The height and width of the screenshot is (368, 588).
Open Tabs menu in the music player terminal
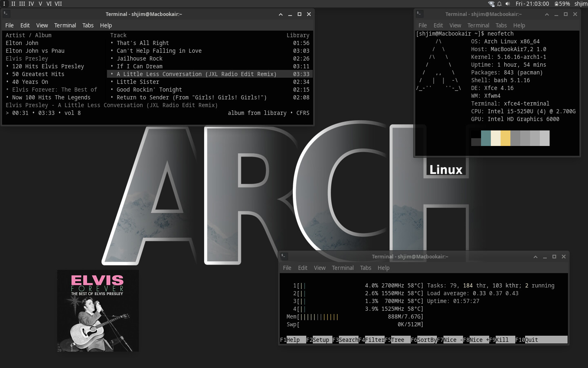(88, 25)
